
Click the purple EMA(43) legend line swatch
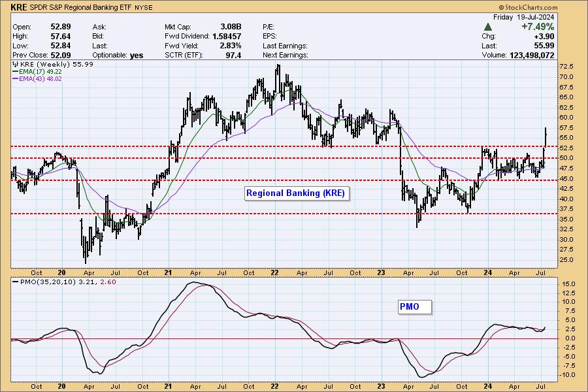(x=16, y=79)
